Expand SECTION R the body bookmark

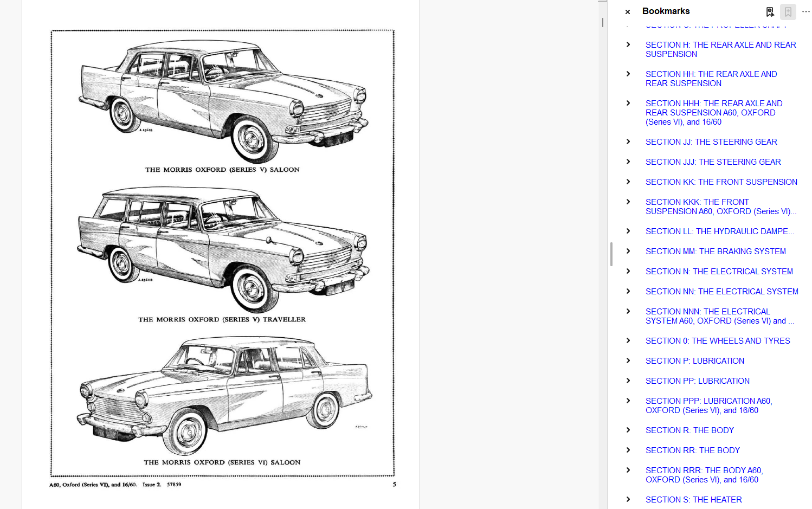coord(628,430)
